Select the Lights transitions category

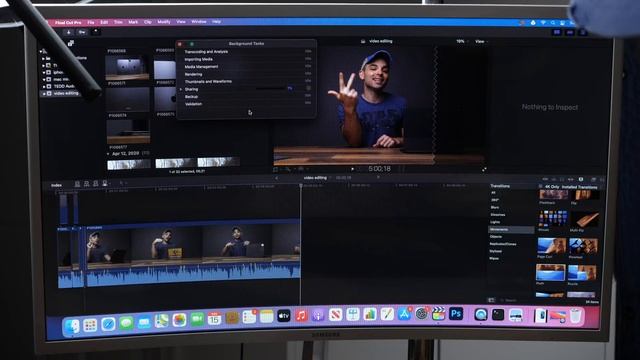tap(495, 222)
